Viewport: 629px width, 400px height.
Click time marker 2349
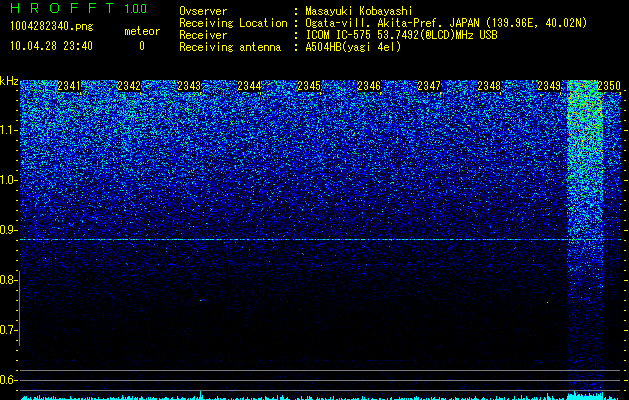click(549, 86)
